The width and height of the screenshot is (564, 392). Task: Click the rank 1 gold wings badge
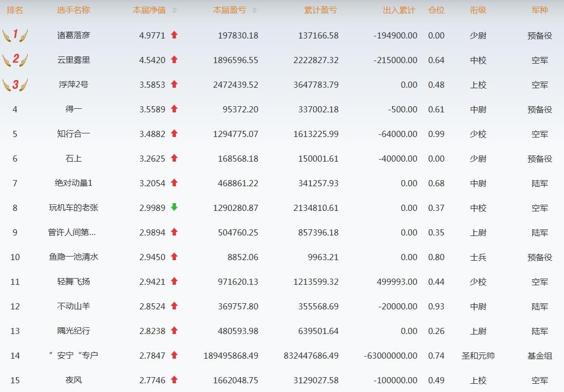pyautogui.click(x=15, y=35)
